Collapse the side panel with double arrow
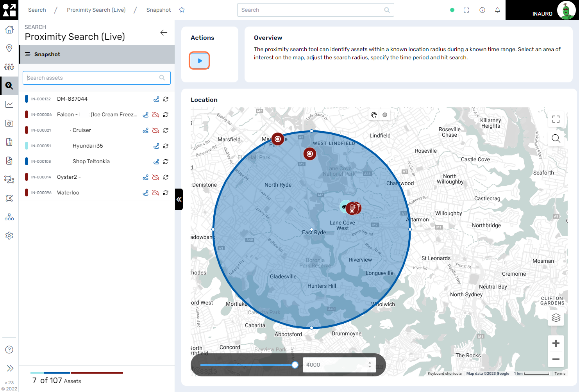 click(179, 200)
